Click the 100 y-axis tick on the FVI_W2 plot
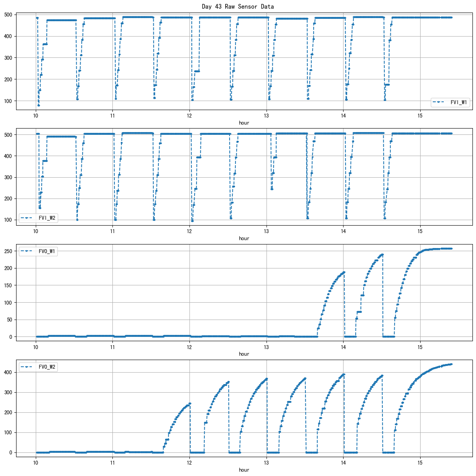 point(8,220)
